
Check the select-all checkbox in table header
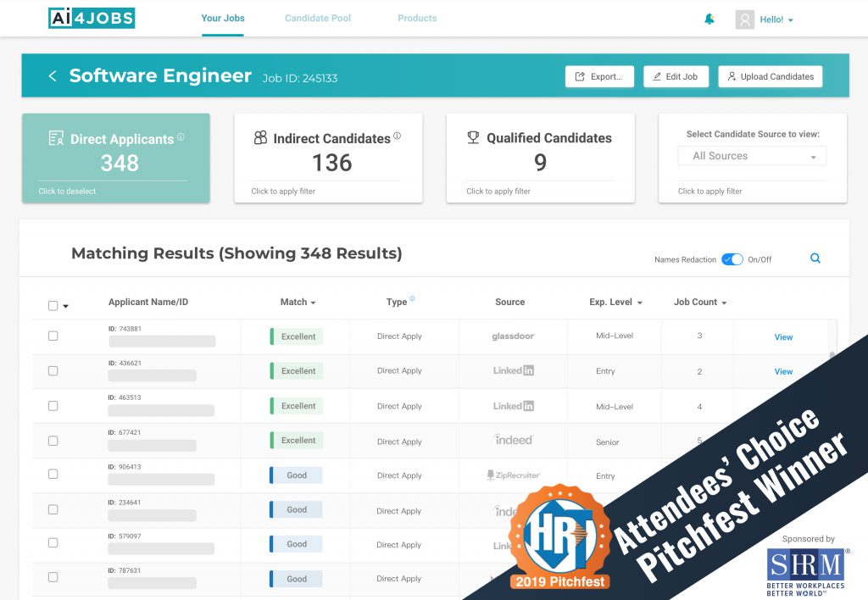pos(53,306)
